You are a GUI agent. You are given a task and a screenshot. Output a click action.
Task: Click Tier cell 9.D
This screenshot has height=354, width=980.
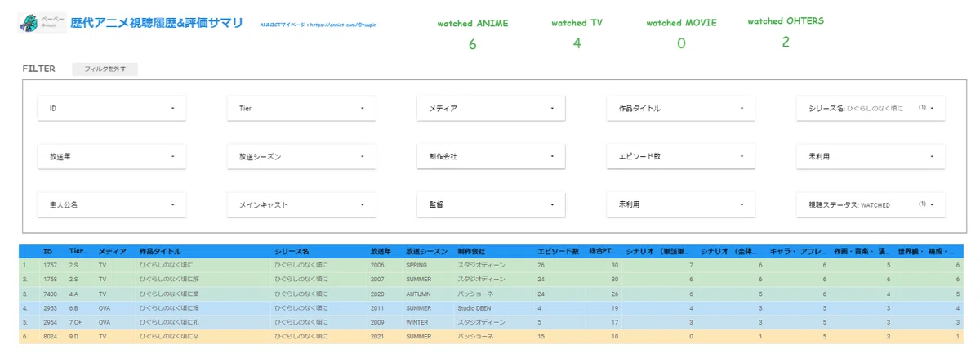pyautogui.click(x=75, y=335)
